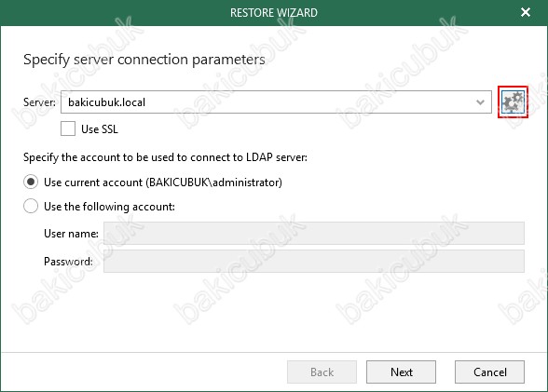The width and height of the screenshot is (548, 392).
Task: Enable the Use SSL checkbox
Action: (68, 128)
